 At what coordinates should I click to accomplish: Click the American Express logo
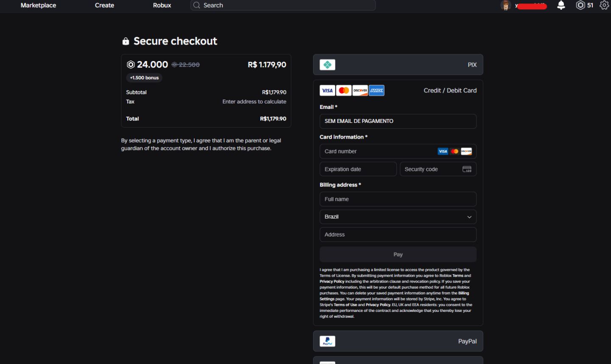[377, 91]
